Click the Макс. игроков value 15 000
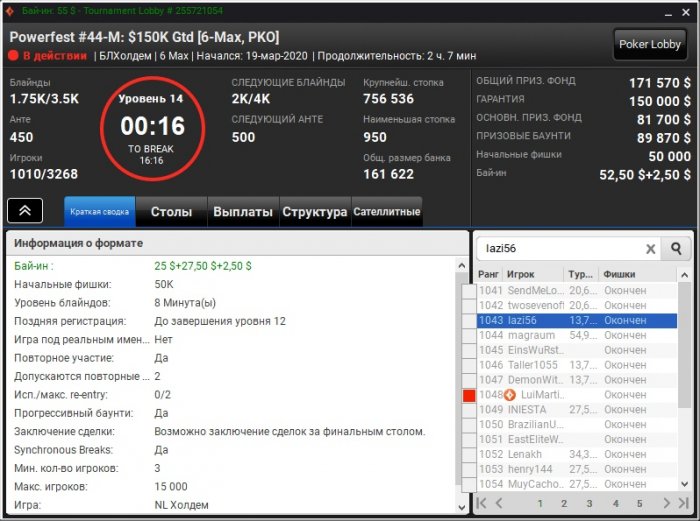700x521 pixels. (x=171, y=487)
